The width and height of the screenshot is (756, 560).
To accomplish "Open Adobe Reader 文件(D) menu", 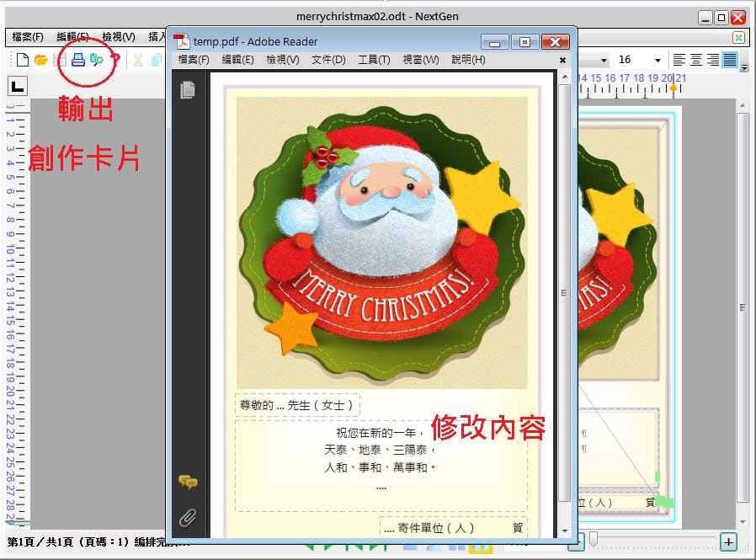I will (328, 59).
